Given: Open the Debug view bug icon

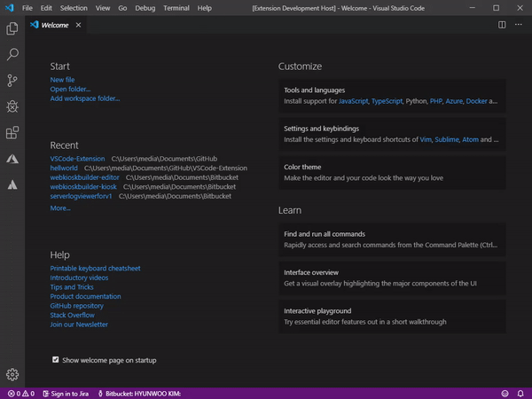Looking at the screenshot, I should click(12, 106).
